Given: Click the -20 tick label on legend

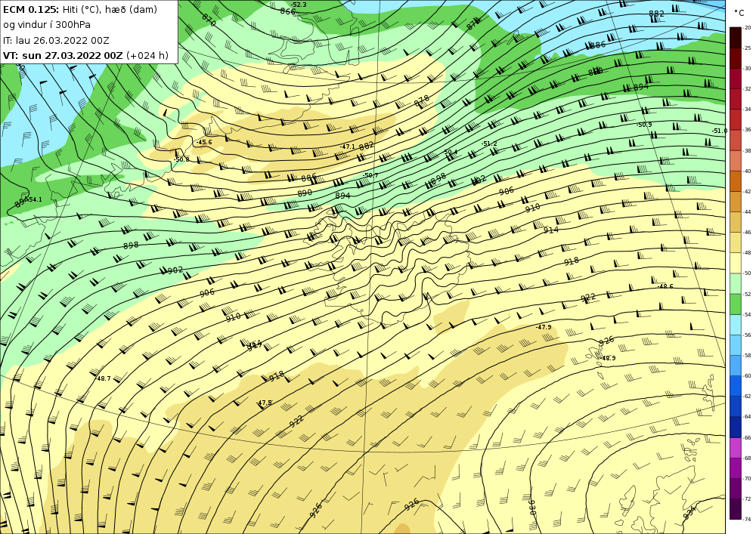Looking at the screenshot, I should tap(747, 28).
